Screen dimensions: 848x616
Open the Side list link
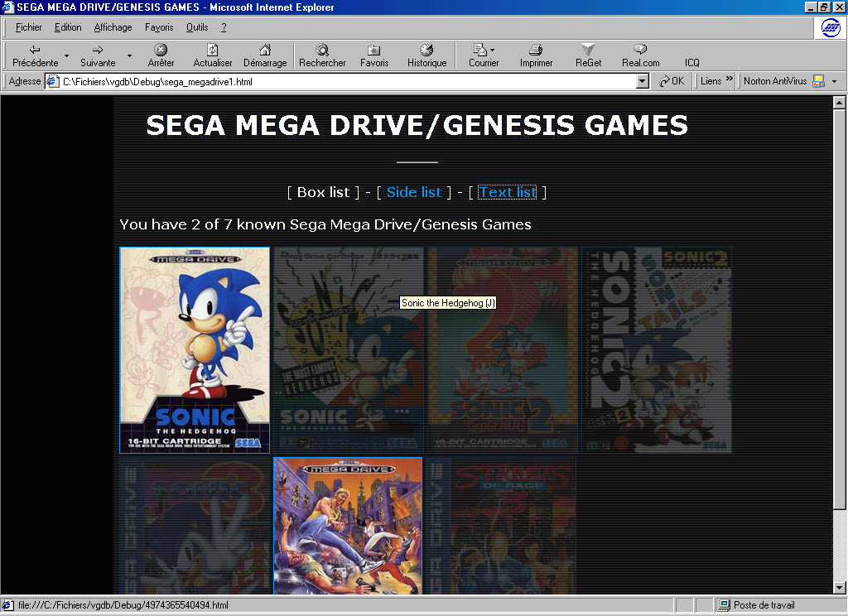[414, 192]
